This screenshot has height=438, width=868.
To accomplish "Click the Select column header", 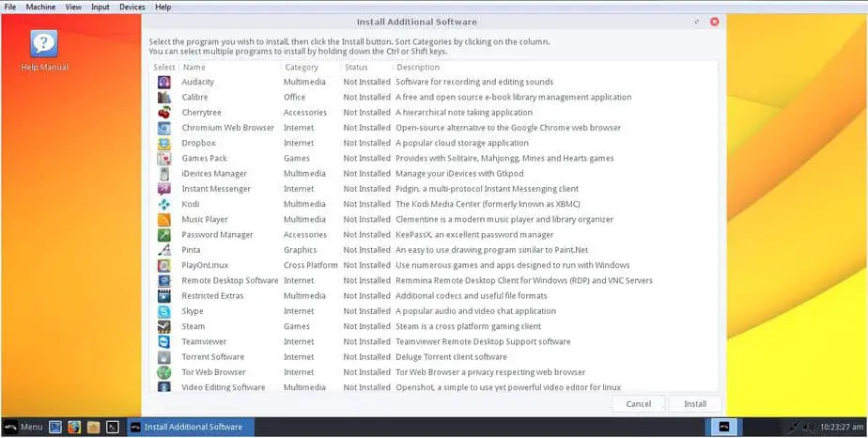I will click(x=164, y=68).
